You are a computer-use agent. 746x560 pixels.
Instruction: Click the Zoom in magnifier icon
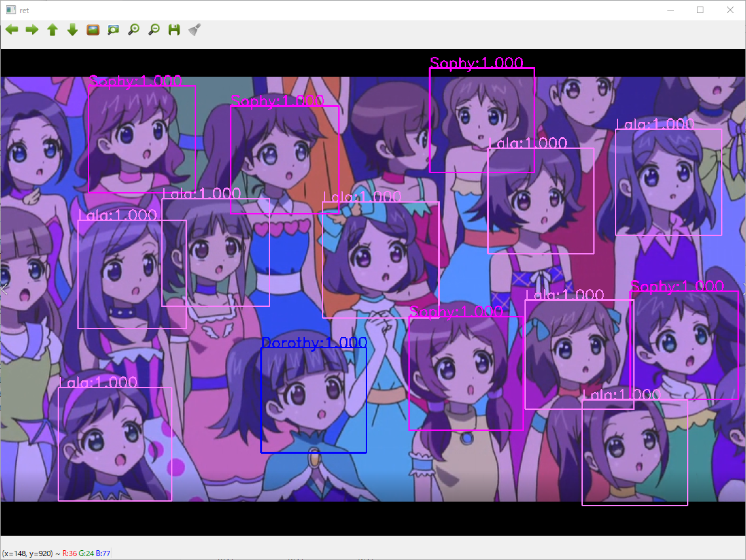(x=133, y=30)
